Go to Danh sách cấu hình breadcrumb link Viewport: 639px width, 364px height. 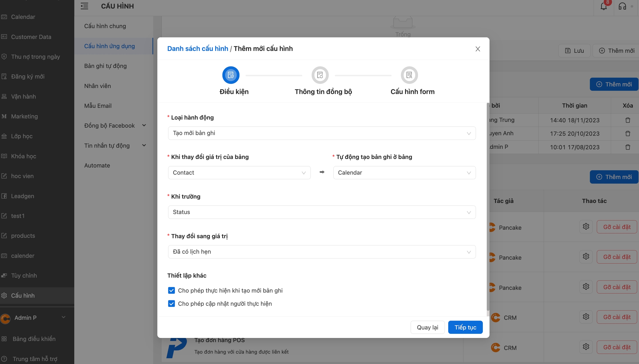197,49
